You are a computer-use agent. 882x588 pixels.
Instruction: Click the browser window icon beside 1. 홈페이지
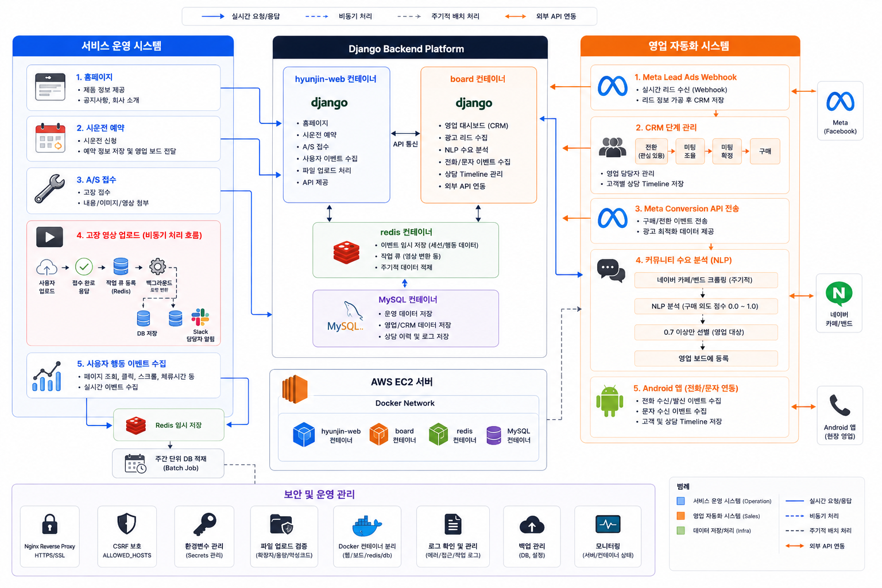[50, 87]
